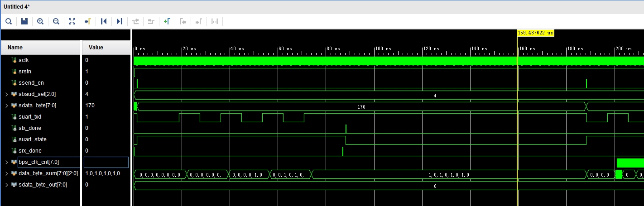Zoom out of the waveform
The width and height of the screenshot is (644, 206).
[x=56, y=21]
